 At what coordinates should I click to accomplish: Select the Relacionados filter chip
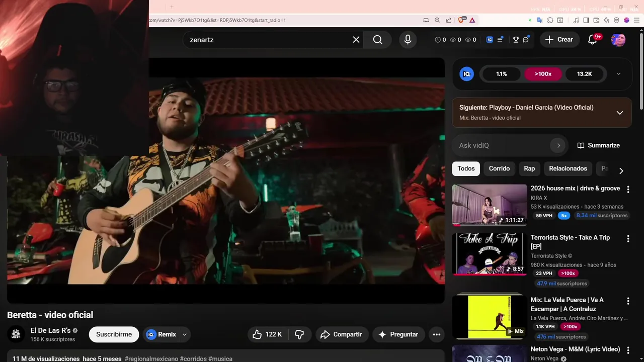point(568,168)
